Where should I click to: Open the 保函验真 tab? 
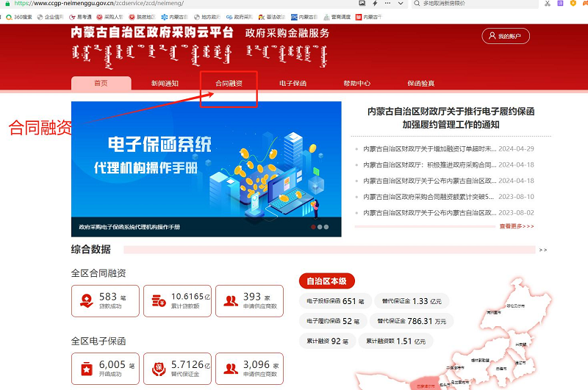420,83
